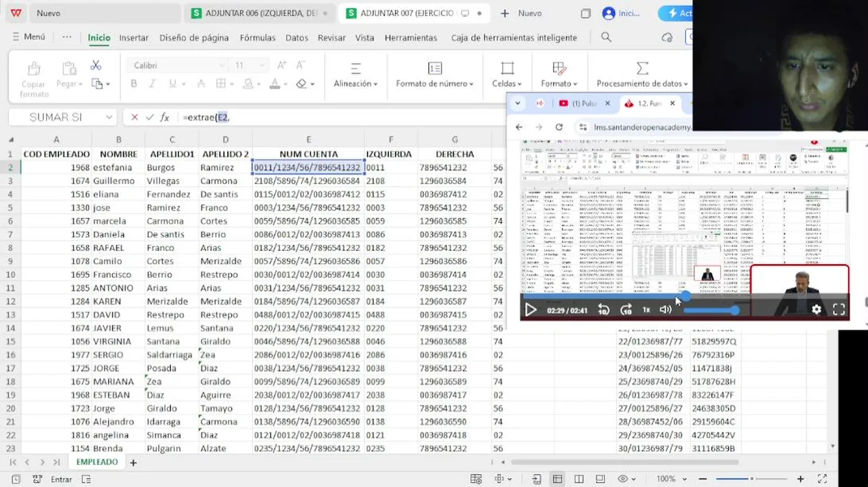This screenshot has width=868, height=487.
Task: Click the Inici... sign-in account button
Action: (x=621, y=13)
